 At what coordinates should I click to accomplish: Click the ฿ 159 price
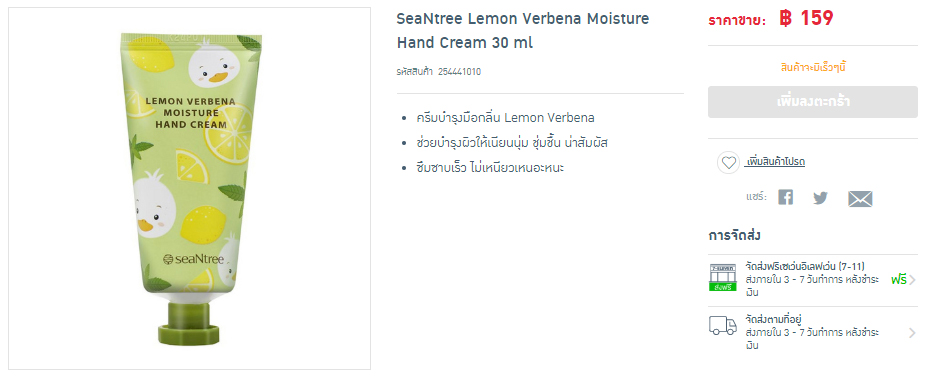806,19
